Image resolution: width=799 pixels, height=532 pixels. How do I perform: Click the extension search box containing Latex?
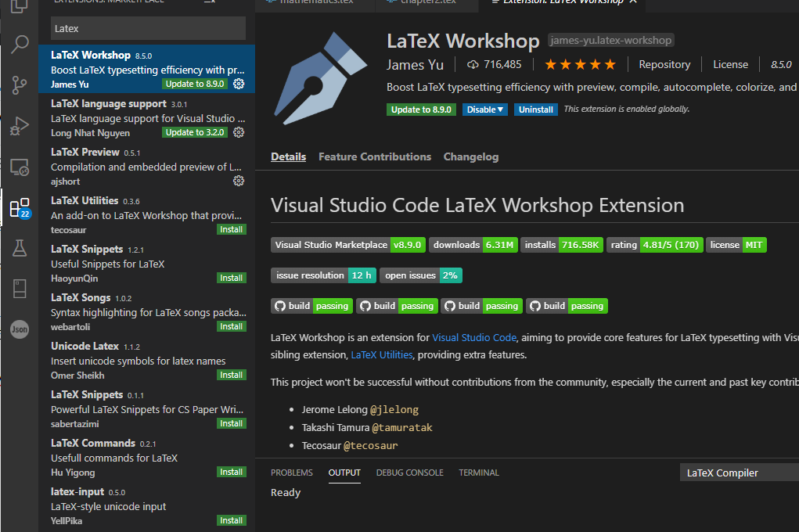[x=148, y=28]
